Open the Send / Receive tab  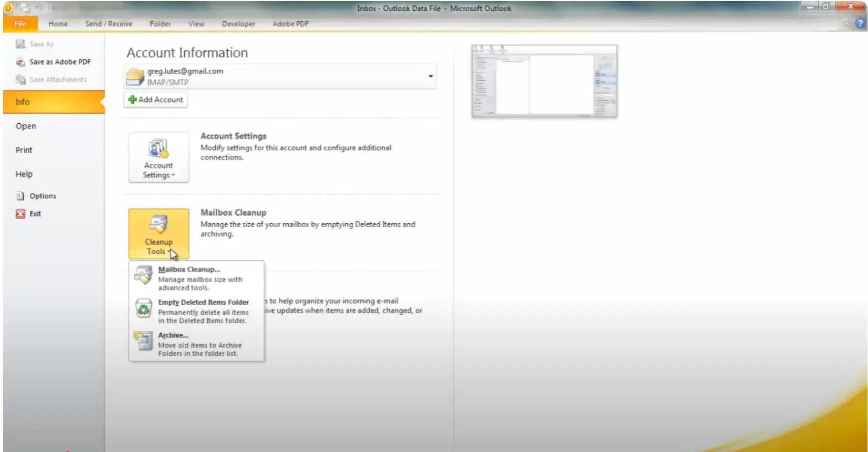pyautogui.click(x=108, y=24)
